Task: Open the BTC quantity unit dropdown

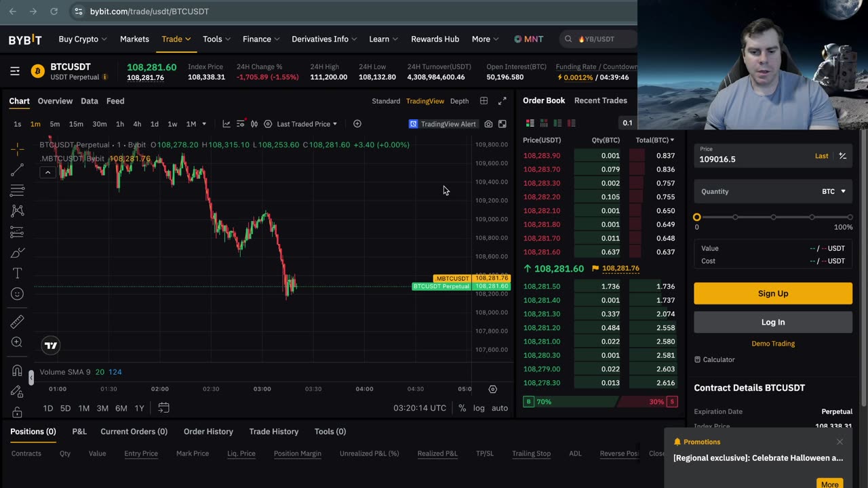Action: pyautogui.click(x=834, y=192)
